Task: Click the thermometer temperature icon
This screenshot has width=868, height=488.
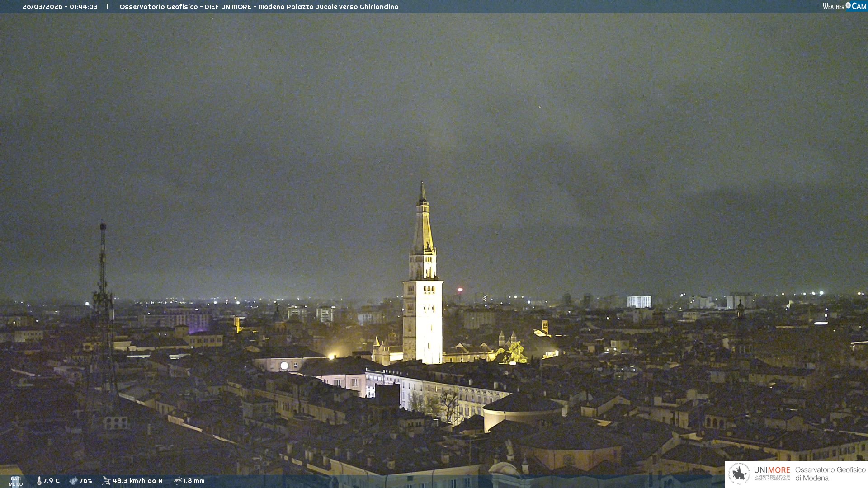Action: pyautogui.click(x=39, y=481)
